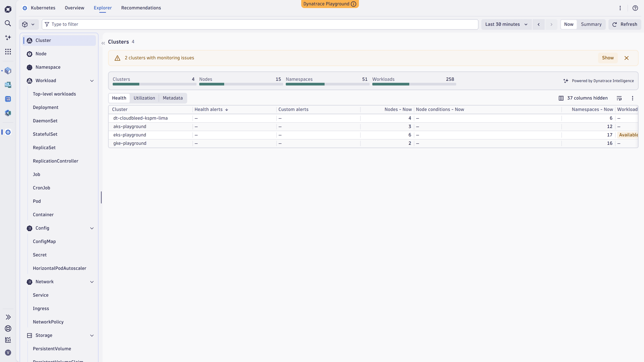The image size is (644, 362).
Task: Open the gke-playground cluster
Action: pos(130,143)
